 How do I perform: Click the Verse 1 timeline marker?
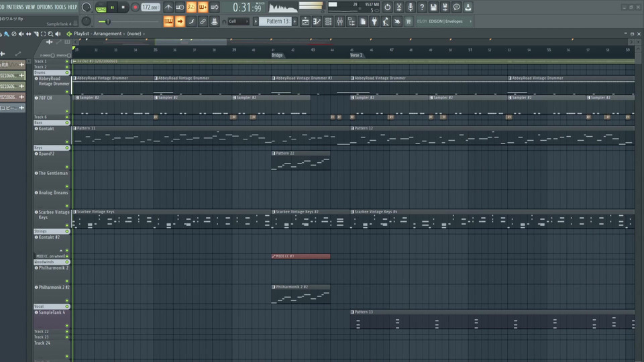(356, 56)
